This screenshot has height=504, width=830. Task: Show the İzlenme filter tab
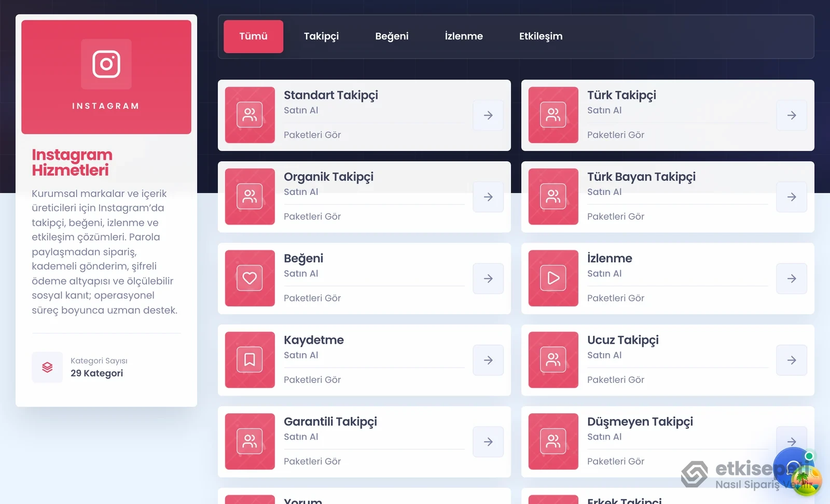464,36
